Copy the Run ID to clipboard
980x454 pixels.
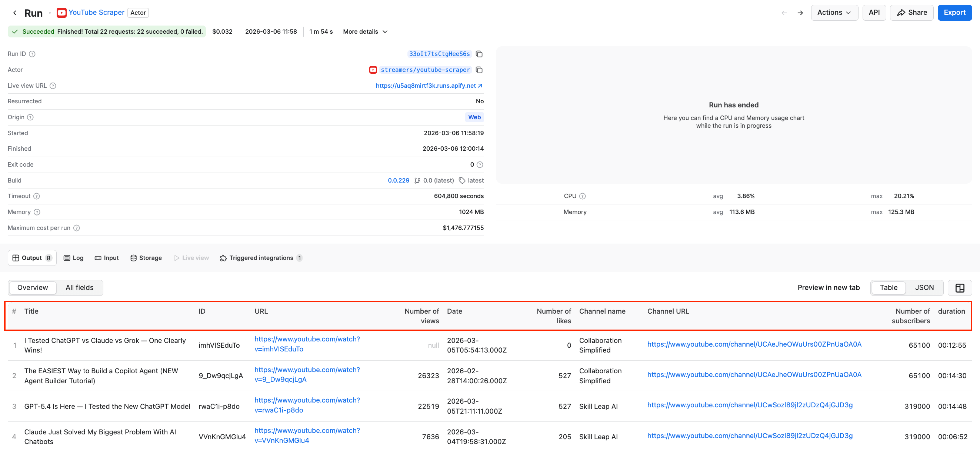[x=479, y=54]
